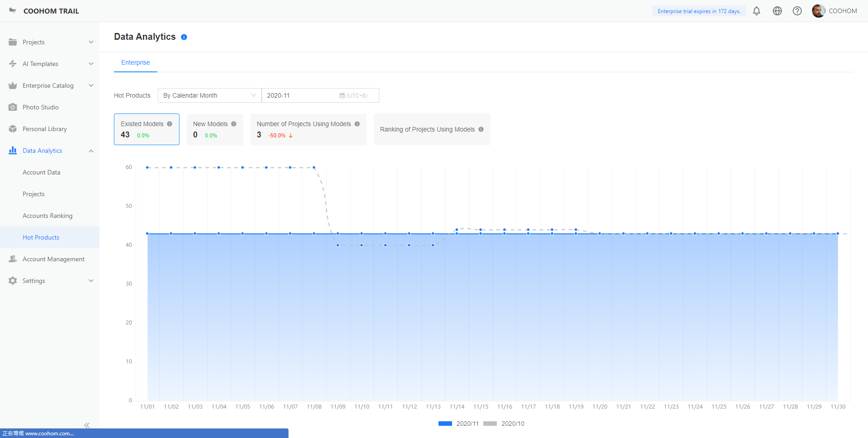Select the Number of Projects Using Models card
This screenshot has width=868, height=438.
308,129
